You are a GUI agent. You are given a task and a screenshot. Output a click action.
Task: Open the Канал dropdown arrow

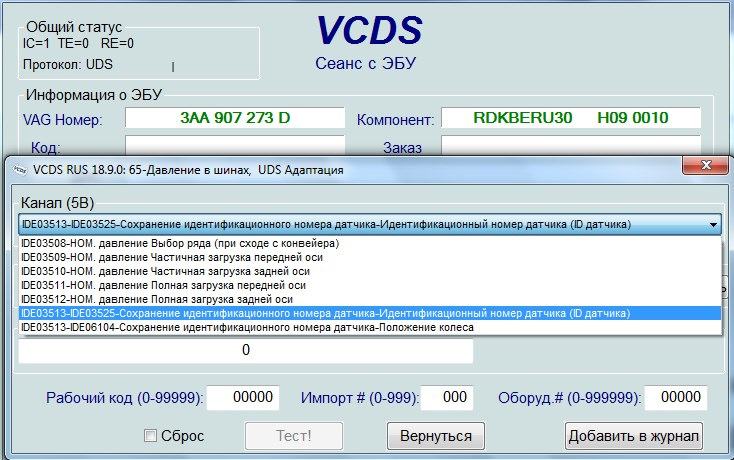coord(713,225)
